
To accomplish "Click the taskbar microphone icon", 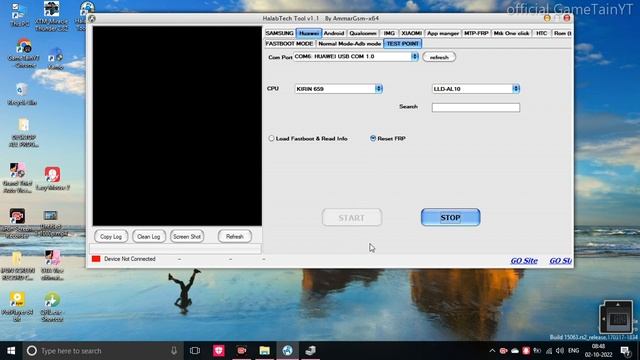I will 174,351.
